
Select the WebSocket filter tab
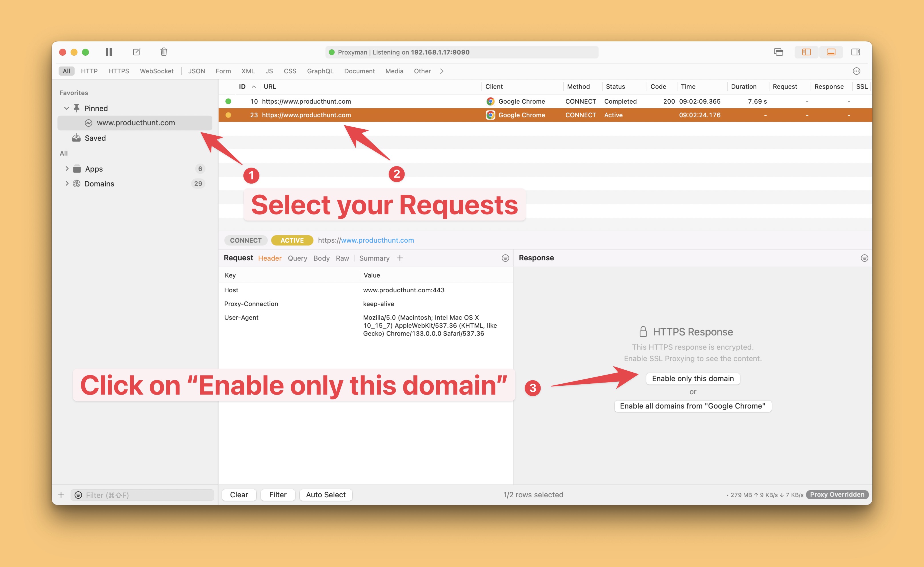click(157, 71)
